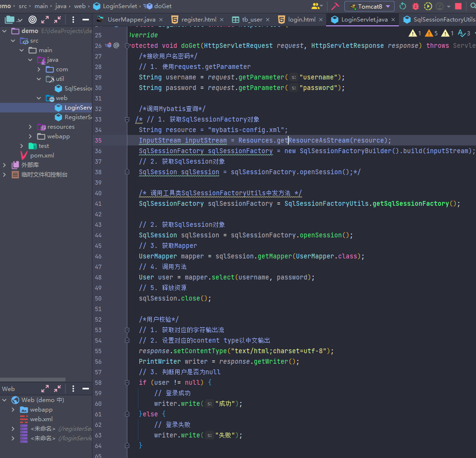Click the override gutter icon line 26
The image size is (476, 458).
click(x=108, y=45)
